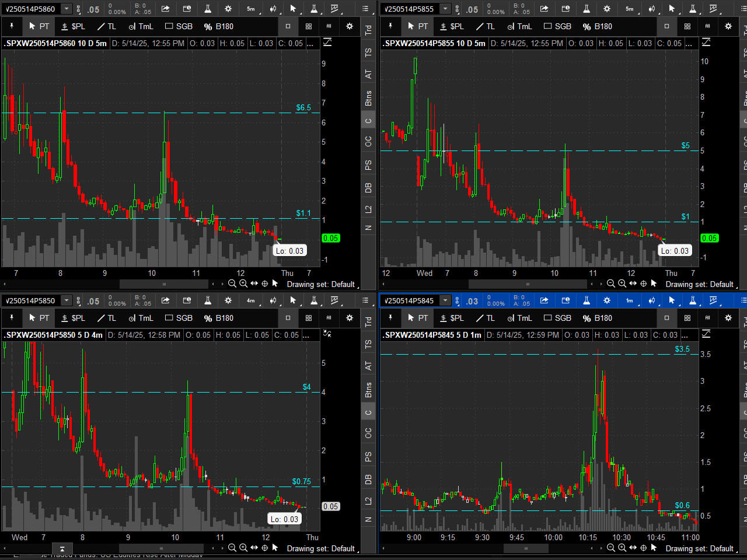The height and width of the screenshot is (560, 747).
Task: Click the TmL button on the P5845 chart
Action: pyautogui.click(x=519, y=318)
